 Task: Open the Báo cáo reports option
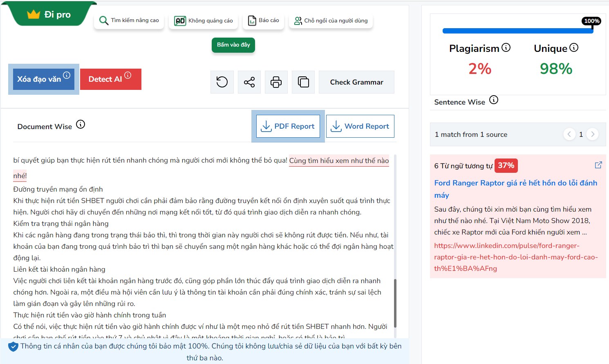click(264, 20)
